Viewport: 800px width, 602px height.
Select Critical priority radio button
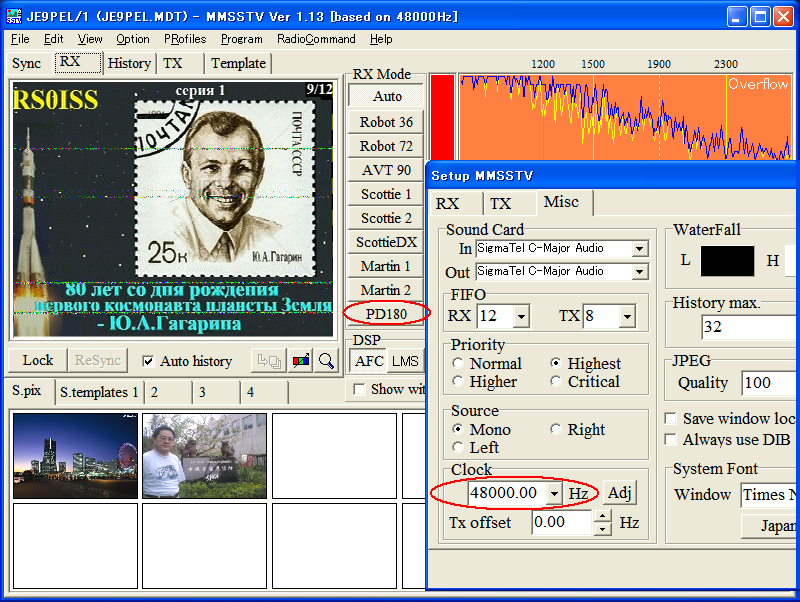point(556,382)
